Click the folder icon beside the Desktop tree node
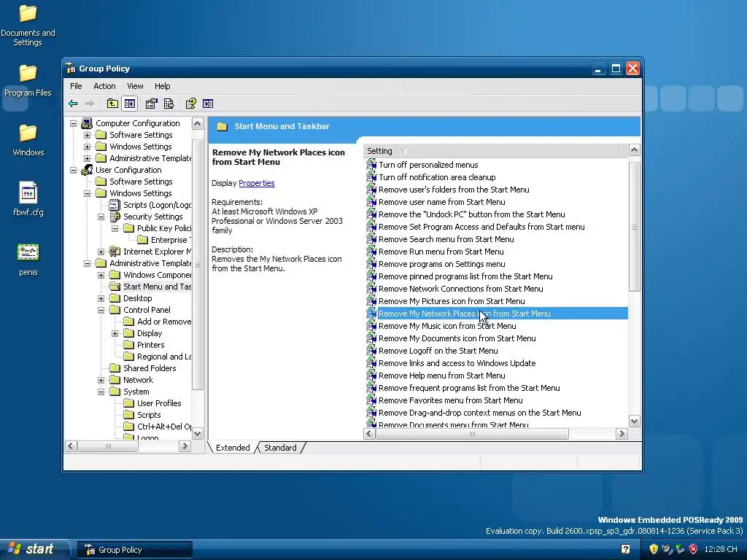The height and width of the screenshot is (560, 747). [x=115, y=298]
